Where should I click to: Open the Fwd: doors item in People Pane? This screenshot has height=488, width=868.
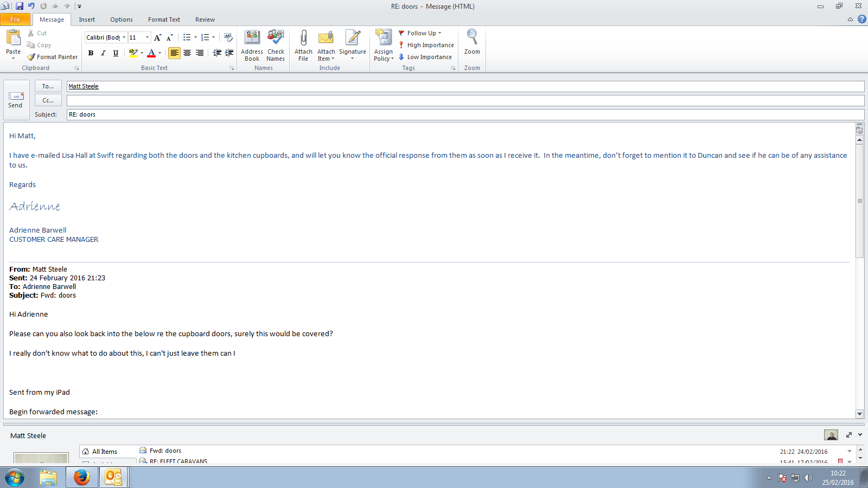165,451
